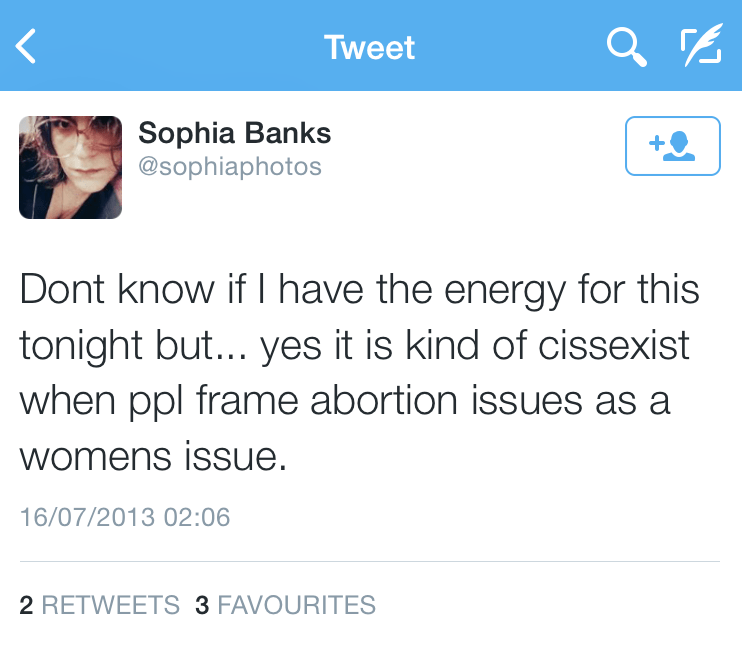The height and width of the screenshot is (645, 742).
Task: Open Sophia Banks' profile photo
Action: [x=70, y=167]
